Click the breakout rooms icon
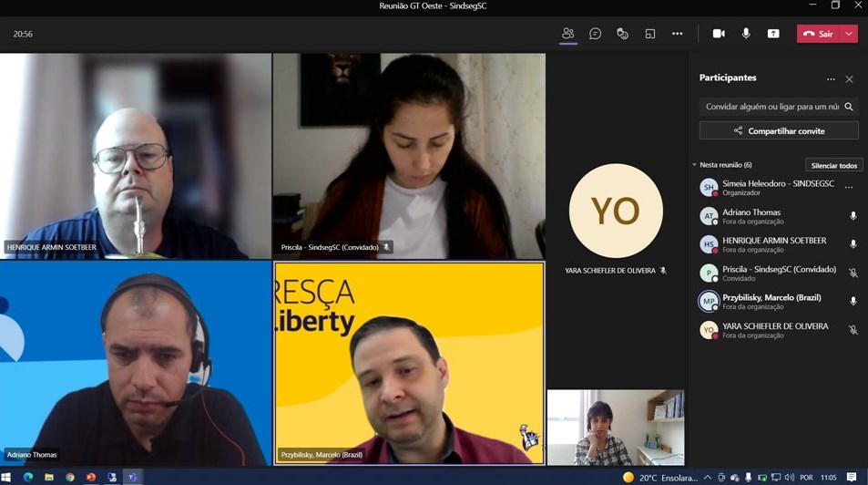The image size is (868, 485). click(650, 34)
